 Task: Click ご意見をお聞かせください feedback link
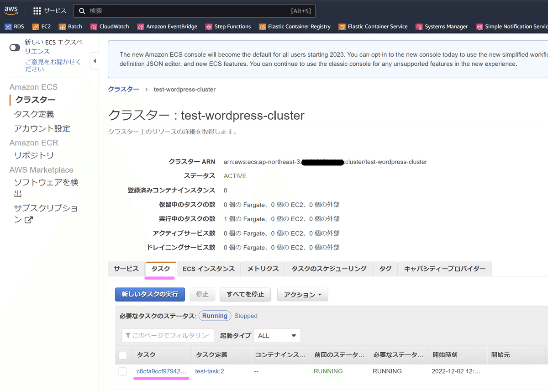click(53, 65)
